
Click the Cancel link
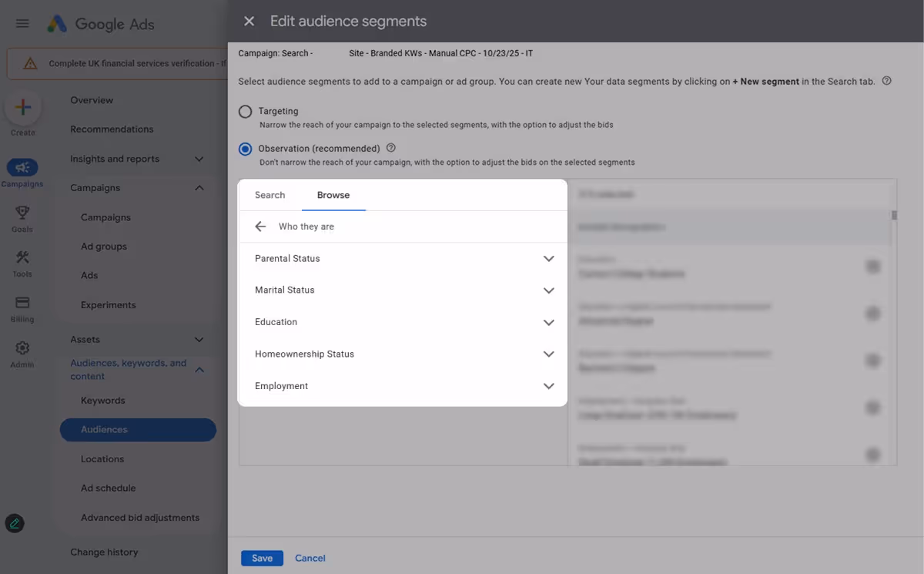[x=310, y=559]
